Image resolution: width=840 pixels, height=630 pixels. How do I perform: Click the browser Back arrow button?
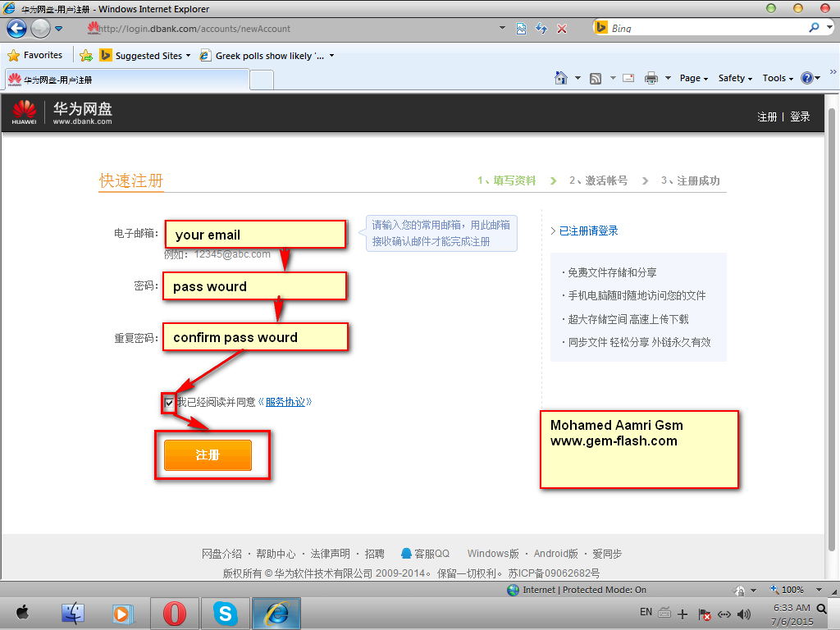pos(16,29)
